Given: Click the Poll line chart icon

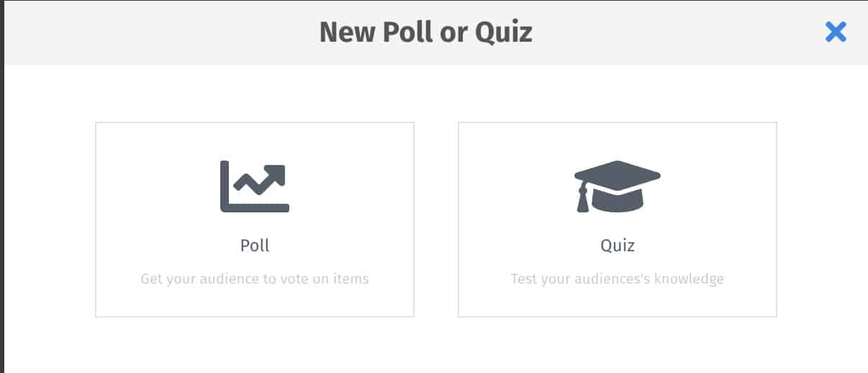Looking at the screenshot, I should point(255,186).
